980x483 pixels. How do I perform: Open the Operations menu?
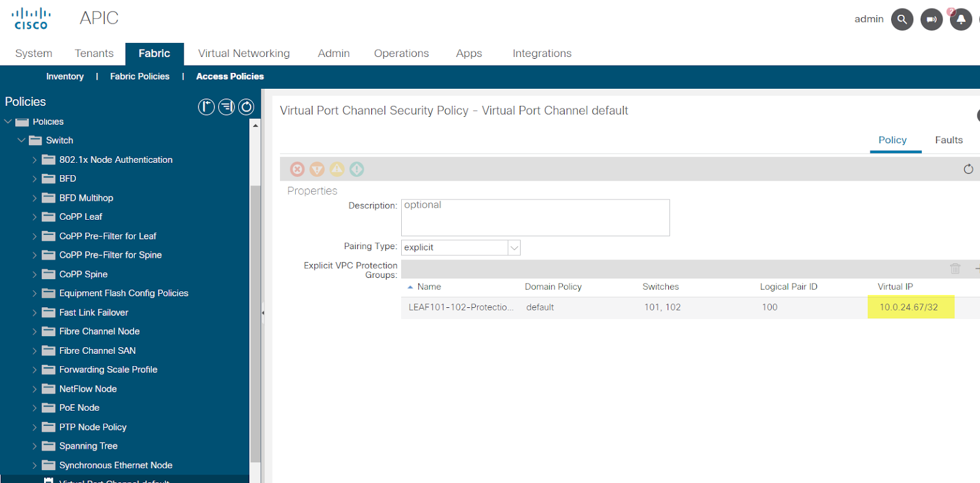coord(402,53)
